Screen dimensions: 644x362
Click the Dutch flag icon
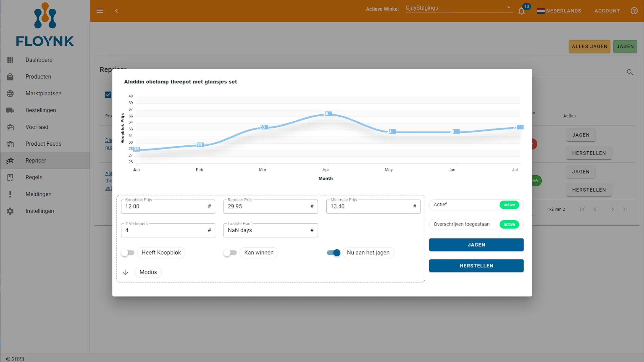[x=540, y=11]
